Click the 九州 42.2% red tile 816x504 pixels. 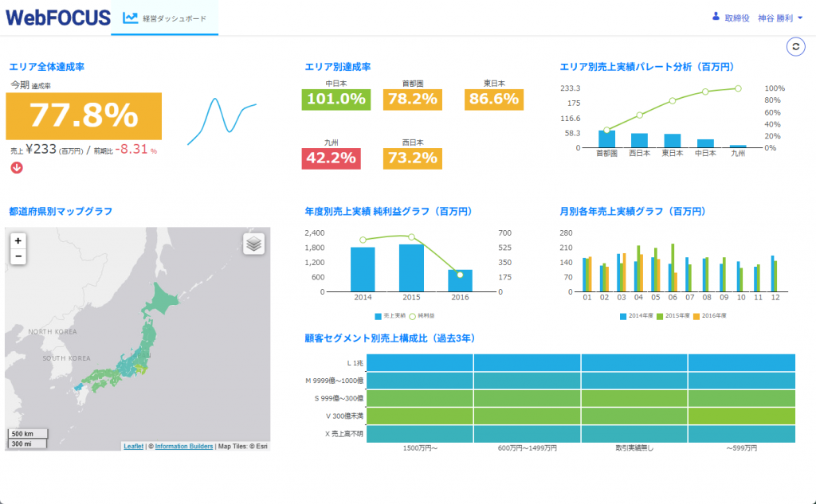[331, 158]
